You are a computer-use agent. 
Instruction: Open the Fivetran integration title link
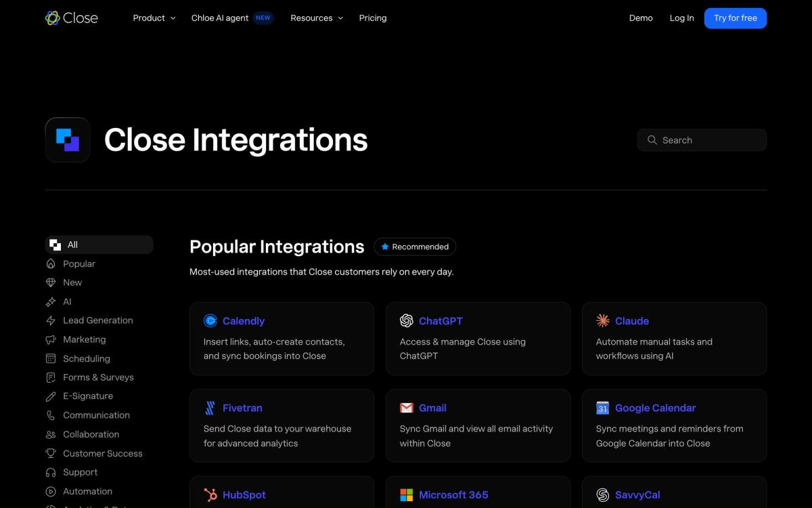[x=242, y=408]
